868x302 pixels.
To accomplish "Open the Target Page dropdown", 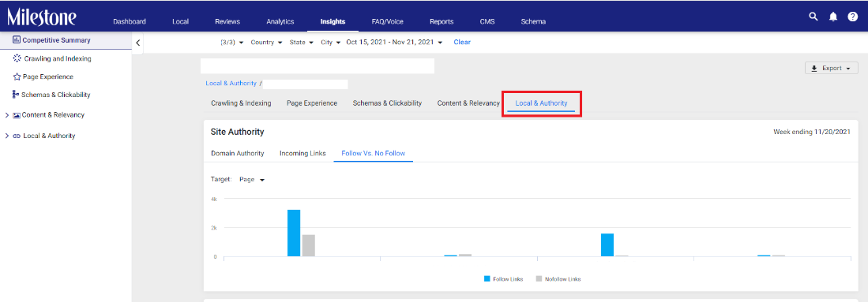I will 252,179.
